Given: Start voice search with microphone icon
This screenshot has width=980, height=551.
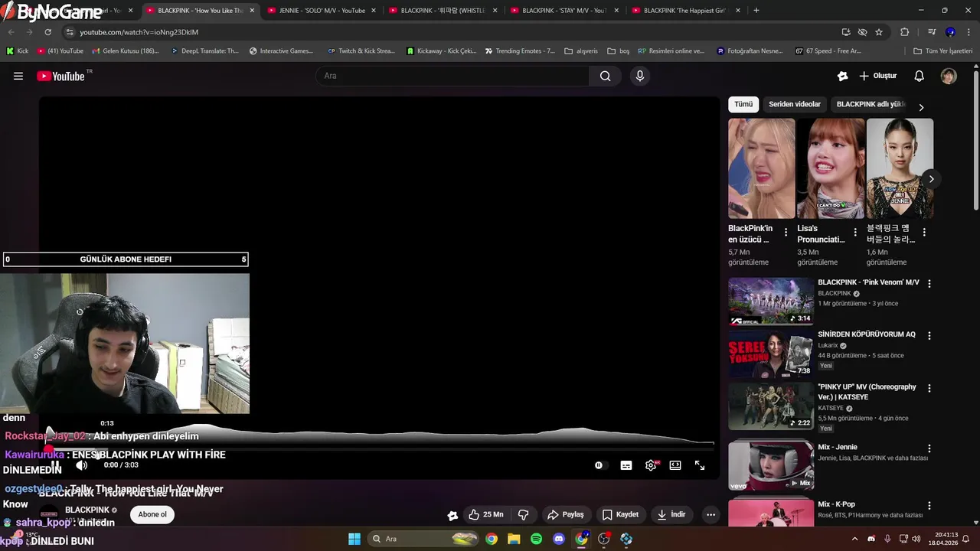Looking at the screenshot, I should click(640, 76).
